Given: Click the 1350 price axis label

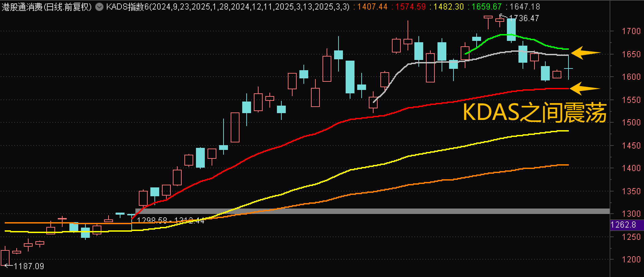Looking at the screenshot, I should point(631,191).
